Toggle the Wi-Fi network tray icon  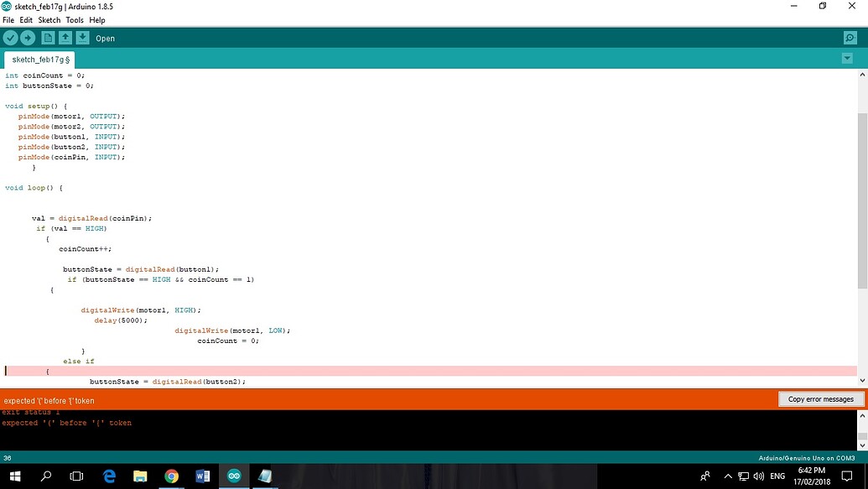745,476
